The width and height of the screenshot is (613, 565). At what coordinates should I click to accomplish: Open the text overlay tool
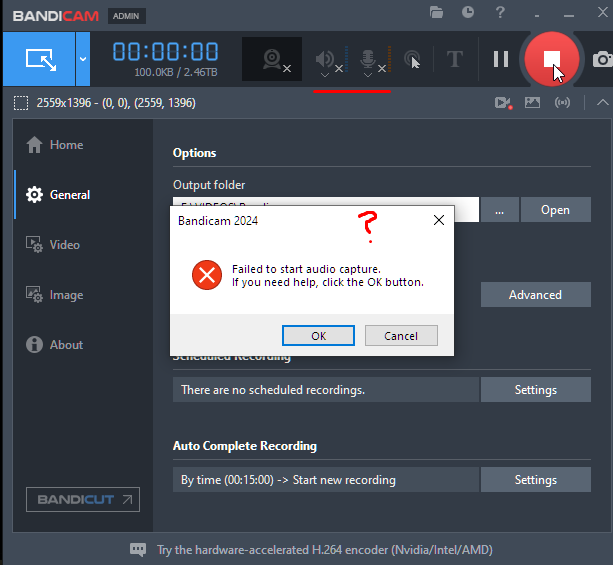[x=455, y=59]
